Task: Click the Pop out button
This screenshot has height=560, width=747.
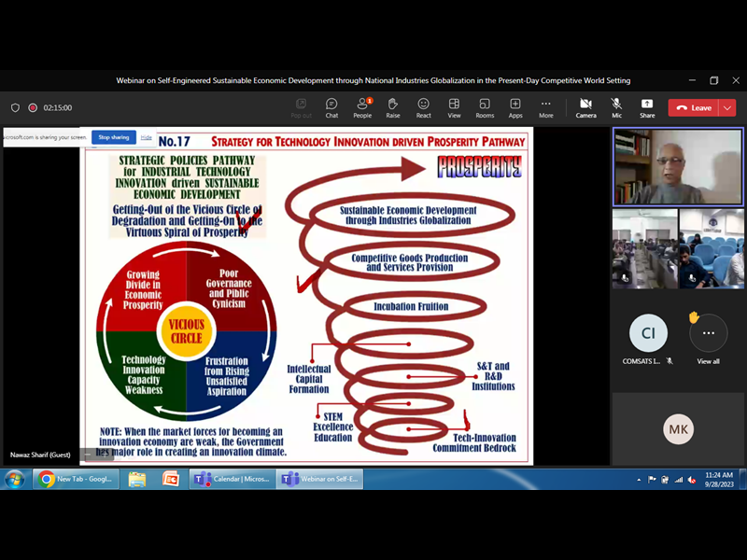Action: (301, 108)
